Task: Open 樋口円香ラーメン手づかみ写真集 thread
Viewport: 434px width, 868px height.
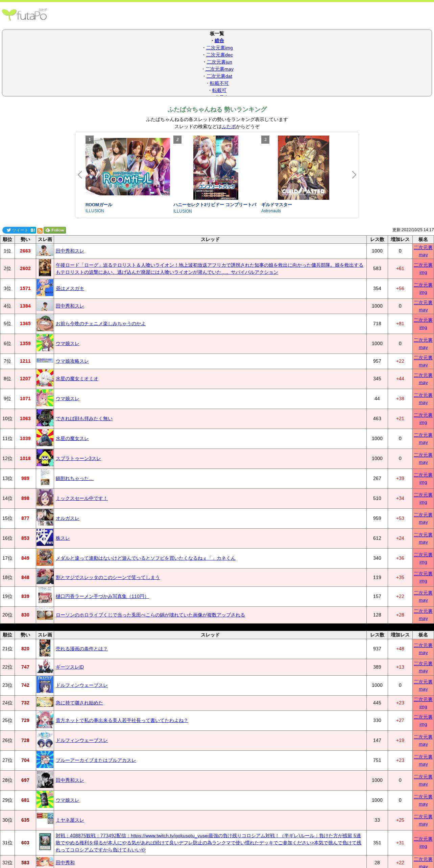Action: point(102,596)
